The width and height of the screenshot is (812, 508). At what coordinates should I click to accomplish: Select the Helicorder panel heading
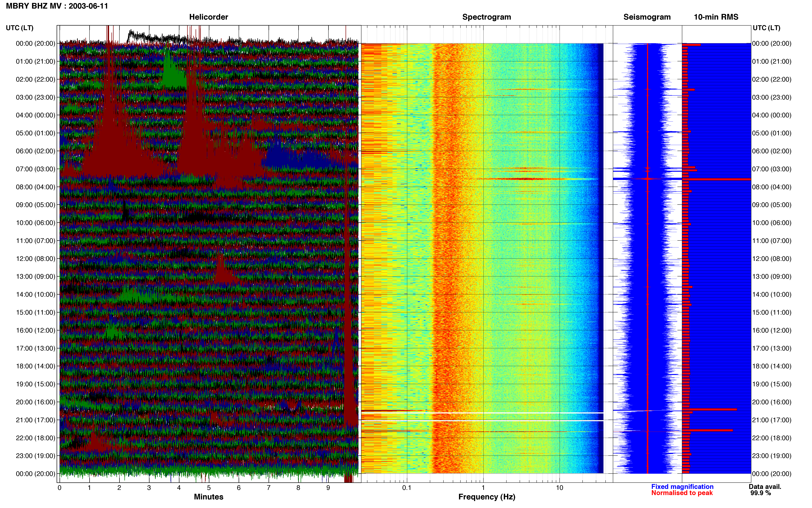[x=209, y=17]
